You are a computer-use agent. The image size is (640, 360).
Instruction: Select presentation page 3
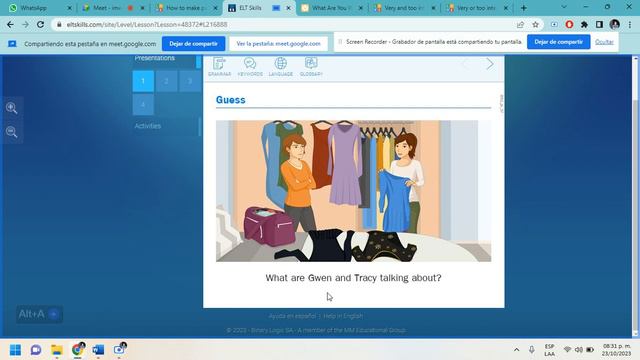(x=189, y=81)
